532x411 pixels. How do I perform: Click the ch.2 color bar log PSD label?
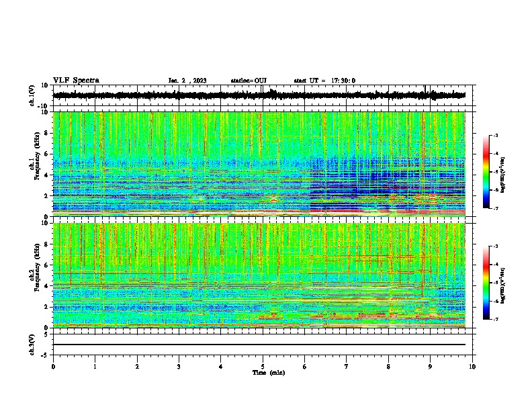[x=503, y=285]
